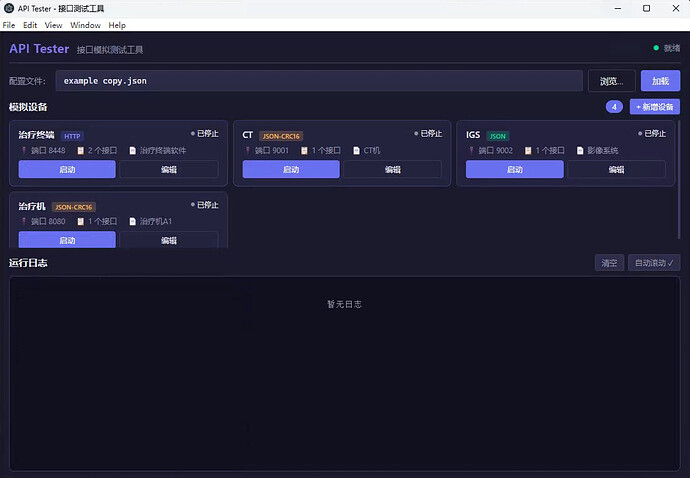690x478 pixels.
Task: Click the HTTP protocol tag on 治疗终端
Action: pos(72,136)
